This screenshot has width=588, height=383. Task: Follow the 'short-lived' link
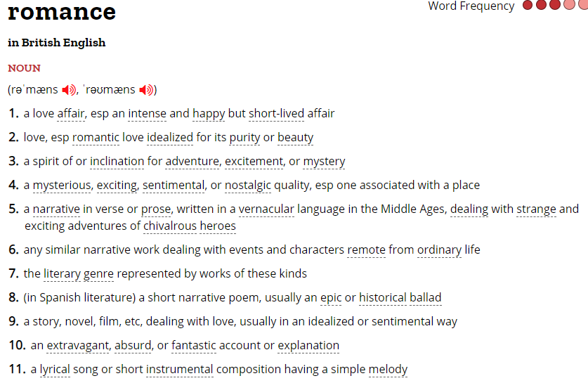pos(276,113)
